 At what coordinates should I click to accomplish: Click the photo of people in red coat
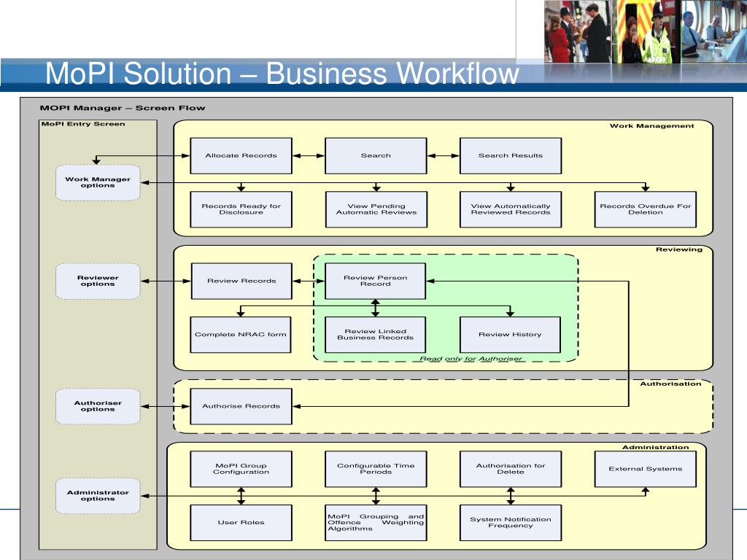577,31
